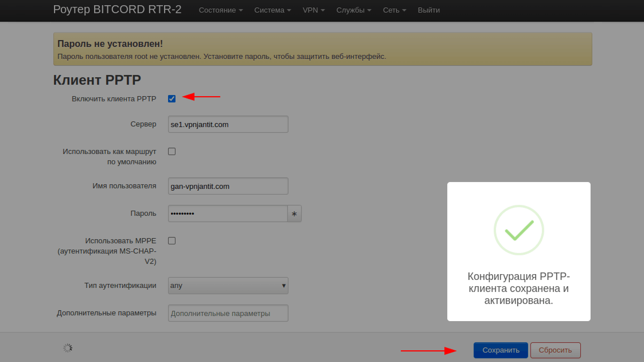Click the password reveal asterisk icon
Viewport: 644px width, 362px height.
[x=294, y=214]
